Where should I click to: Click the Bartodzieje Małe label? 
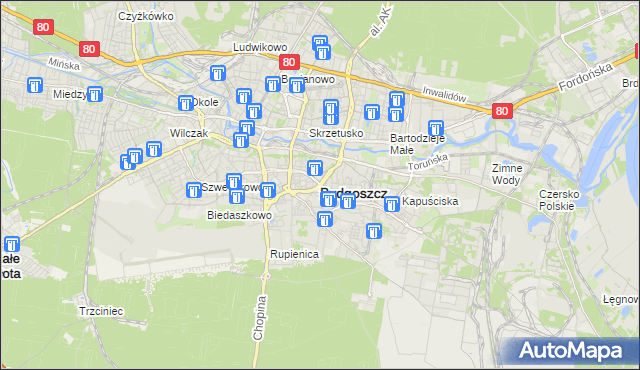(x=417, y=144)
